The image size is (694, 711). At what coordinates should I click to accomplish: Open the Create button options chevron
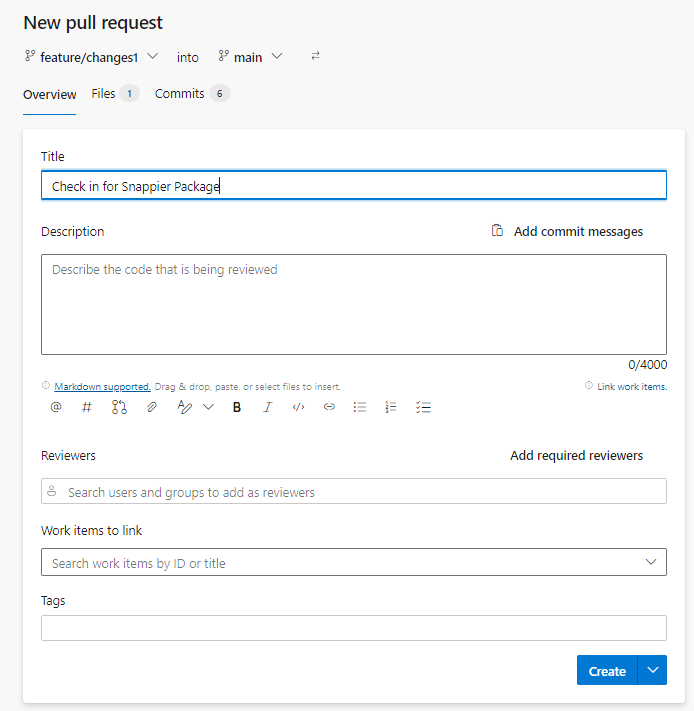tap(652, 670)
